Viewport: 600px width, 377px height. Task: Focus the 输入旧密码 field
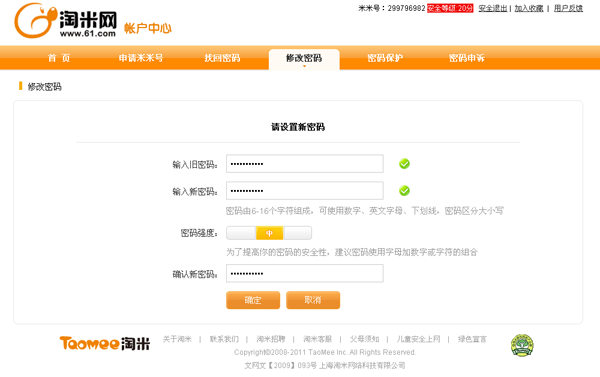[305, 164]
